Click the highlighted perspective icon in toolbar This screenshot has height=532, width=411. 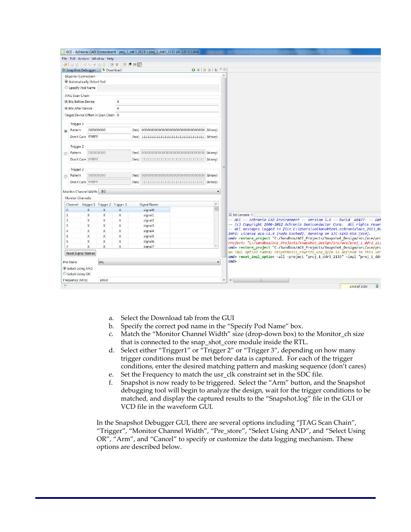[140, 65]
